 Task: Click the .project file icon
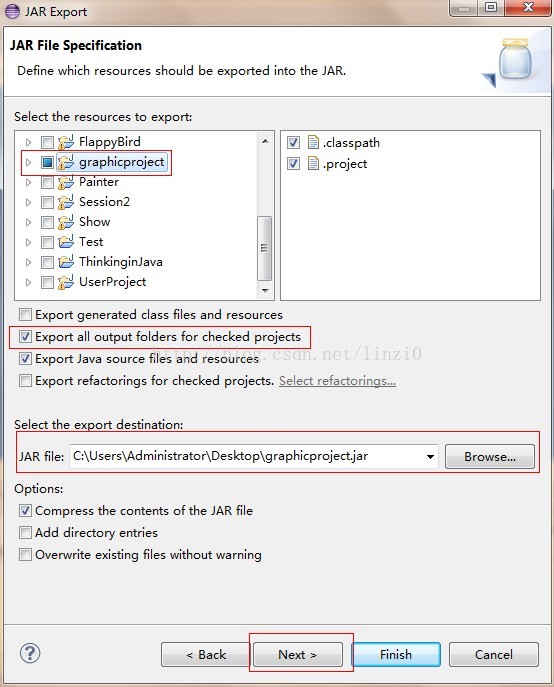313,163
